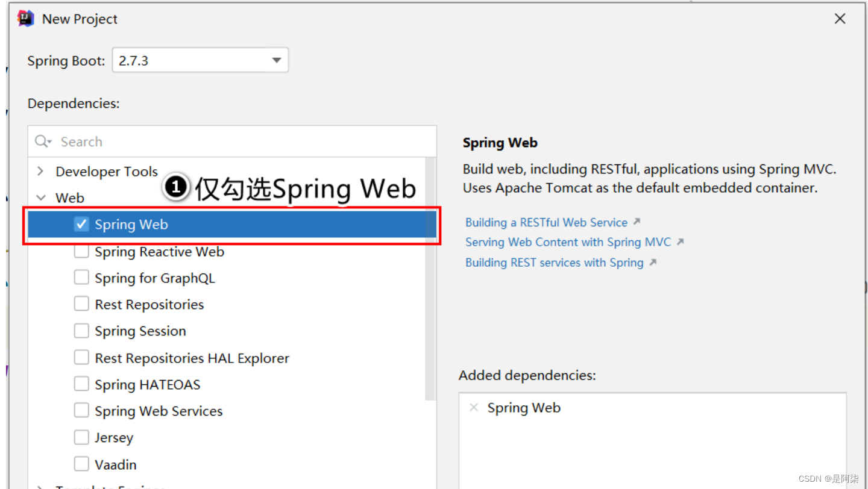868x489 pixels.
Task: Check Rest Repositories HAL Explorer
Action: click(x=81, y=358)
